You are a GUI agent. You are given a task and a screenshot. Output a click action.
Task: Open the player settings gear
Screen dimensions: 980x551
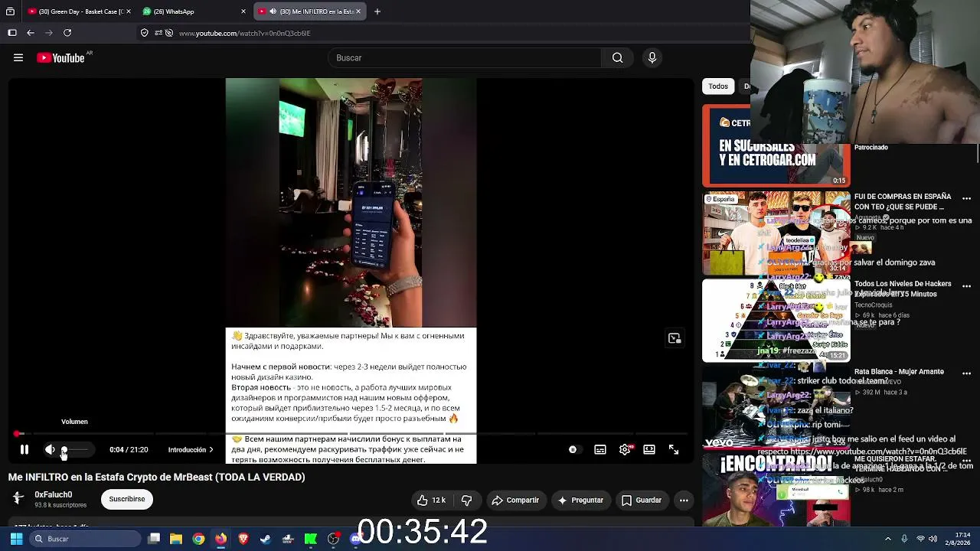(x=625, y=450)
